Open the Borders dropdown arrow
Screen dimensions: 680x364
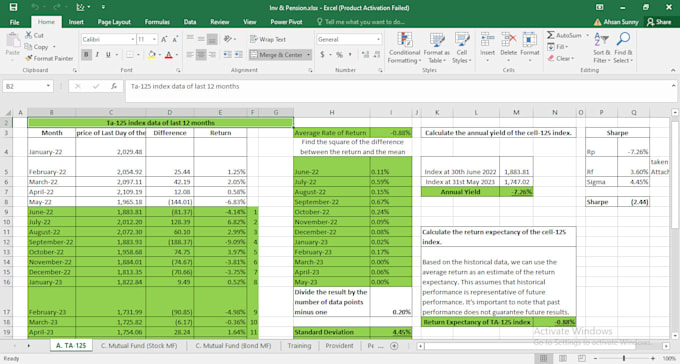pyautogui.click(x=138, y=55)
